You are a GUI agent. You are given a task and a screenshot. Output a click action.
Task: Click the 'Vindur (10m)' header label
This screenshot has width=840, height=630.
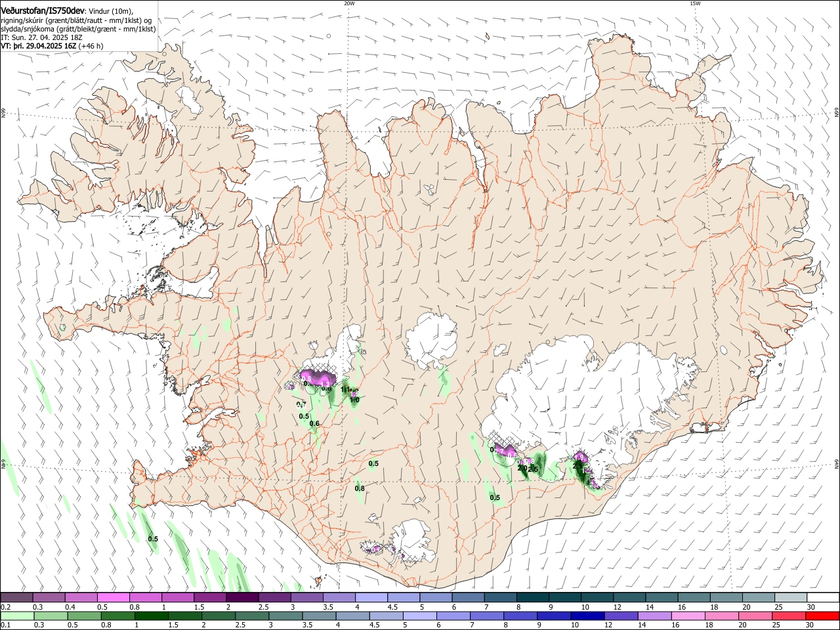click(111, 10)
